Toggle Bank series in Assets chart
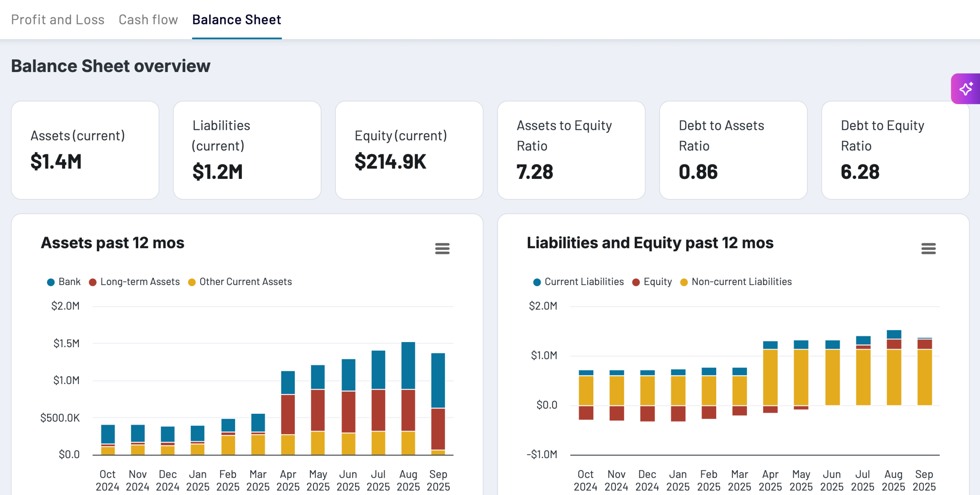Screen dimensions: 980x495 [x=69, y=282]
